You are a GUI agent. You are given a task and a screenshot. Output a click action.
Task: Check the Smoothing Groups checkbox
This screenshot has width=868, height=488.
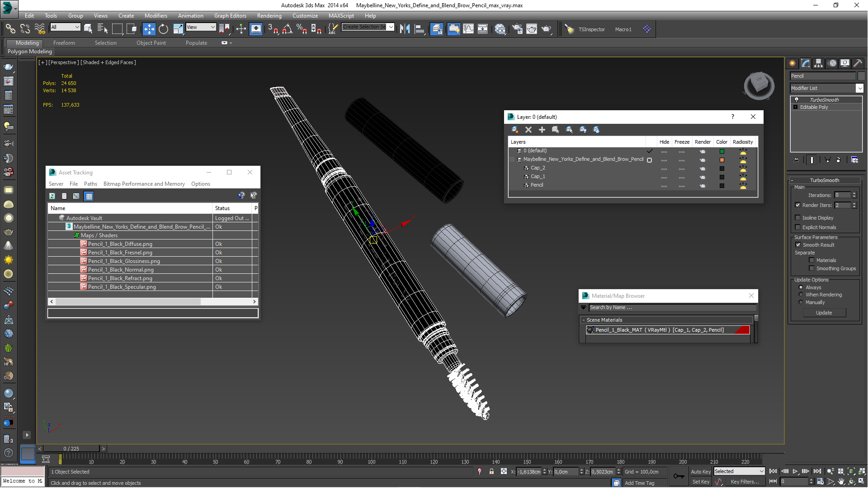tap(811, 268)
